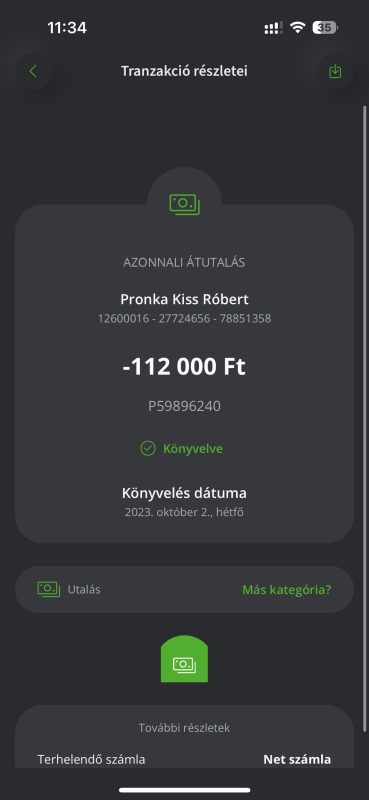Tap the download receipt icon

pyautogui.click(x=335, y=71)
